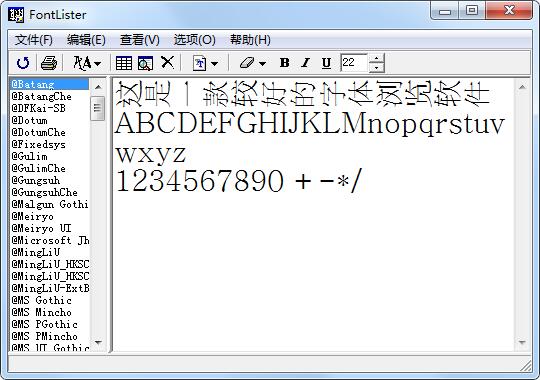The width and height of the screenshot is (540, 380).
Task: Expand dropdown arrow next to document icon
Action: pos(214,64)
